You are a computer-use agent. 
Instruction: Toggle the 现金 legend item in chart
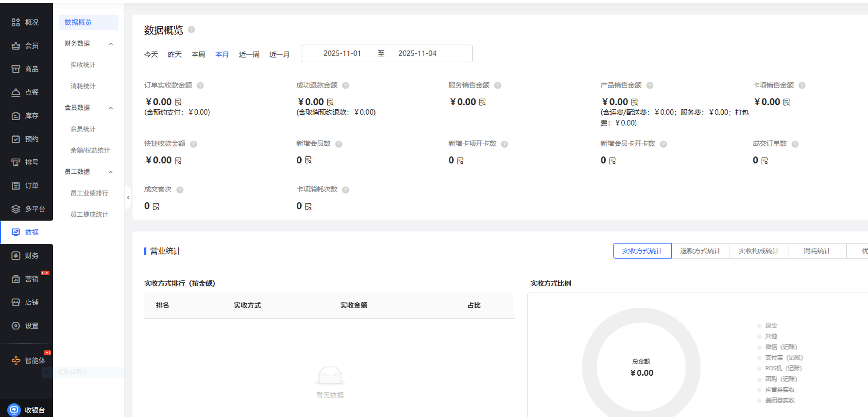(771, 326)
